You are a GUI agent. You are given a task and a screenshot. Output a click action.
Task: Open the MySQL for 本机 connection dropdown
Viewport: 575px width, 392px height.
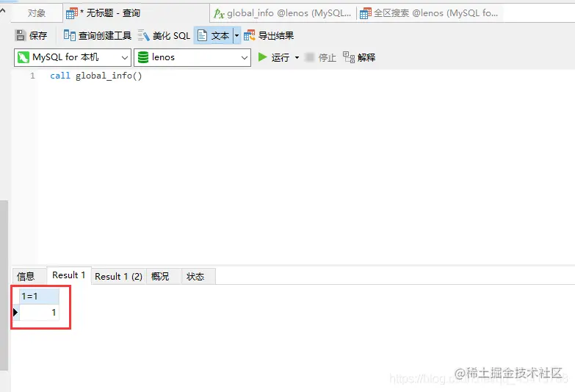click(x=73, y=57)
